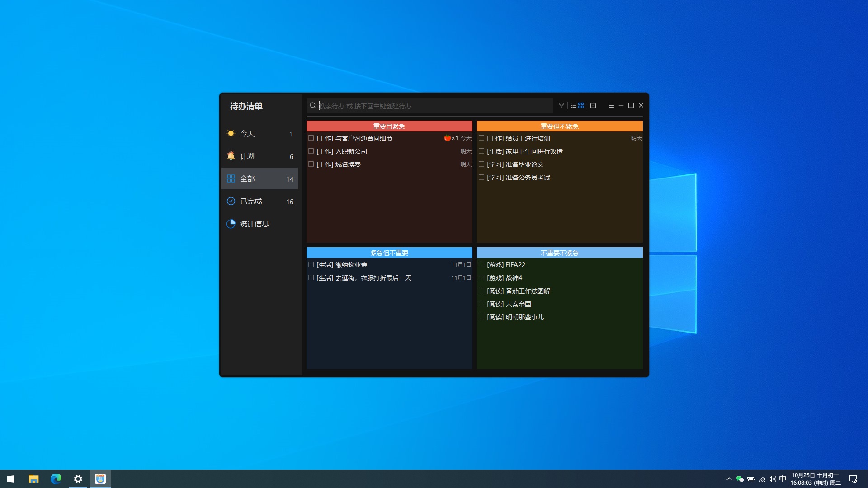Focus the search or create todo field
The image size is (868, 488).
[429, 106]
